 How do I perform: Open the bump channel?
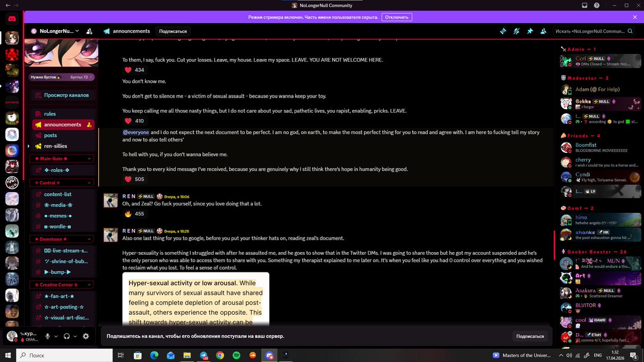click(62, 272)
